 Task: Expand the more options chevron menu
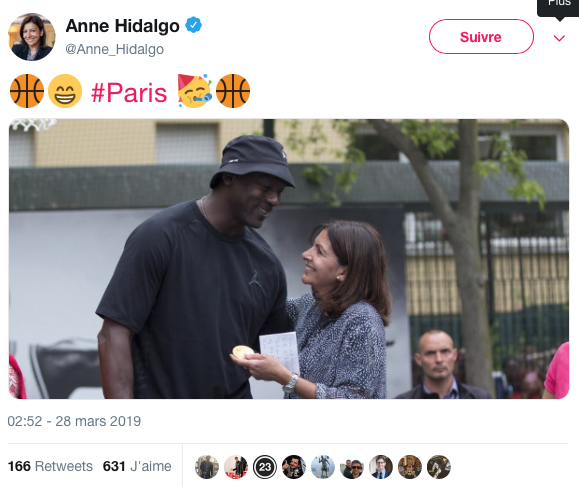pyautogui.click(x=559, y=38)
